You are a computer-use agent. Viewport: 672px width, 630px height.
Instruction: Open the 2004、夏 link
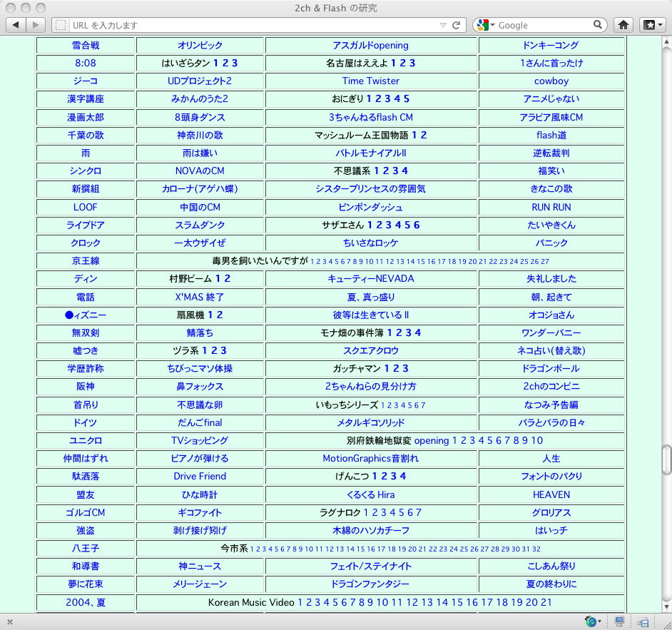[x=86, y=603]
